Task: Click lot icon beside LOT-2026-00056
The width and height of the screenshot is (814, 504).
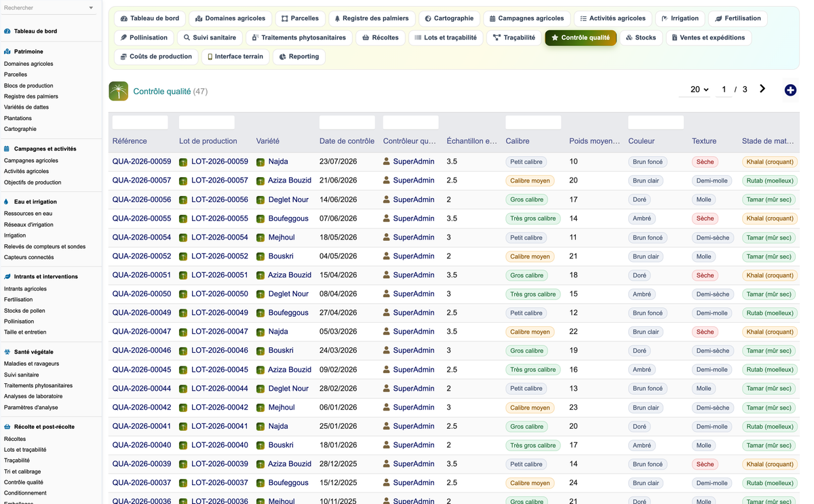Action: coord(183,200)
